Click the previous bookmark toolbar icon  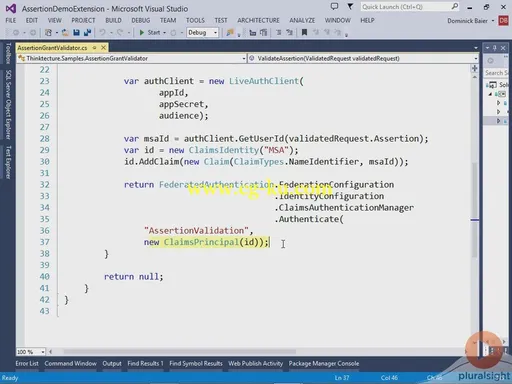316,33
